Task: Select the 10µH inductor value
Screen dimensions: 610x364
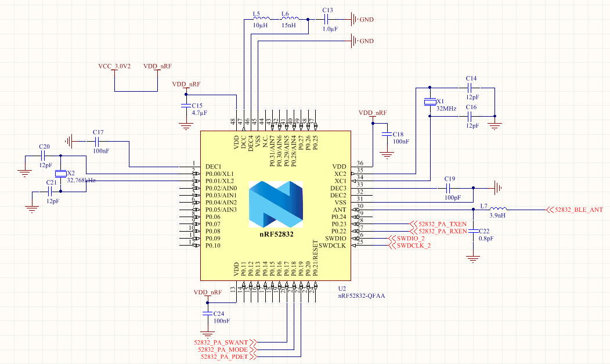Action: [260, 26]
